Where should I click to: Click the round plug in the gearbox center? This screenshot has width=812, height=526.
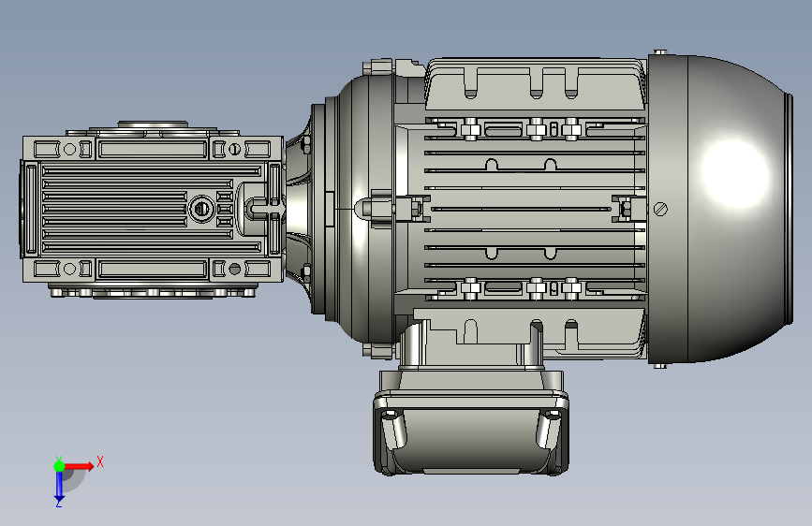pos(201,209)
